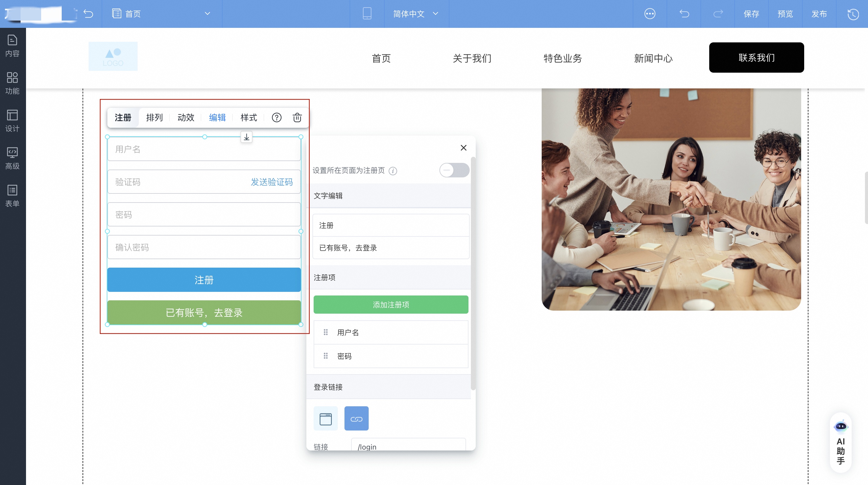Screen dimensions: 868x485
Task: Click the /login link input field
Action: 408,446
